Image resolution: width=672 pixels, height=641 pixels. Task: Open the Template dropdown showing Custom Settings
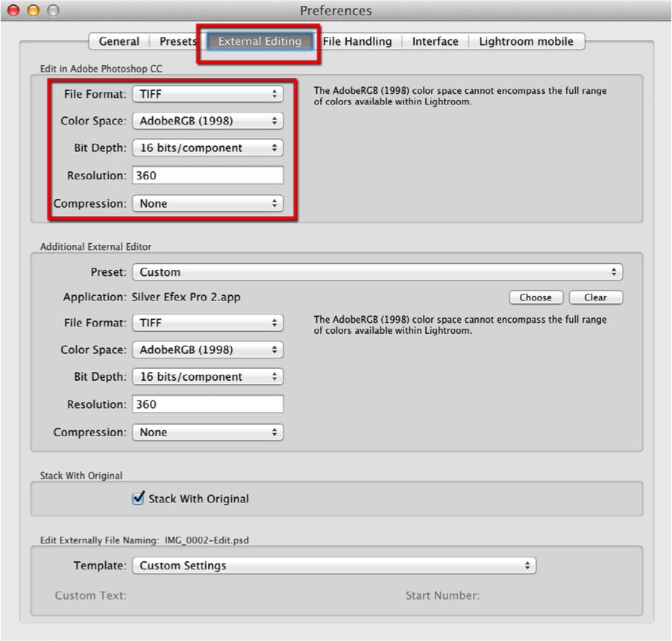coord(334,566)
